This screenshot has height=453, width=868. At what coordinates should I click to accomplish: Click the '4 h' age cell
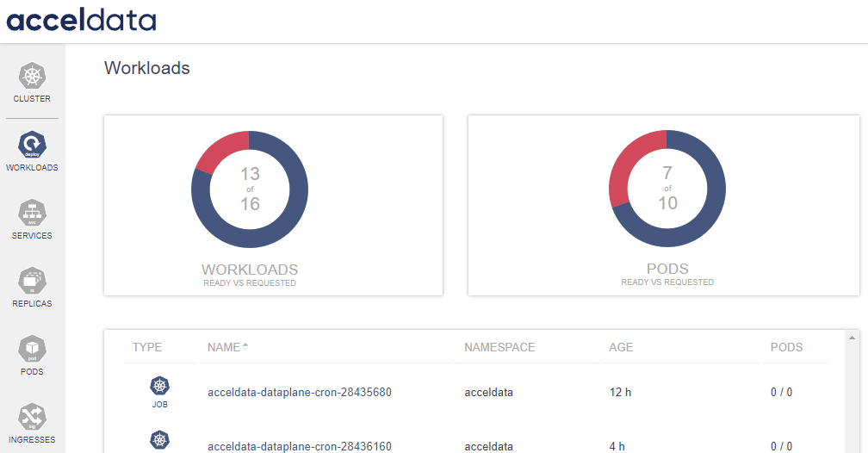pos(617,446)
